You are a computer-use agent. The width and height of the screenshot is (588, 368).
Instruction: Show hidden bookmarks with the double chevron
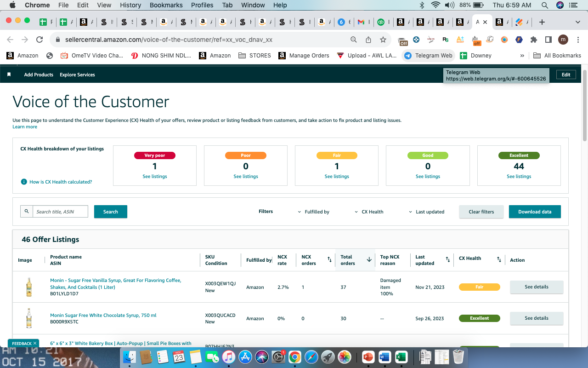[522, 56]
